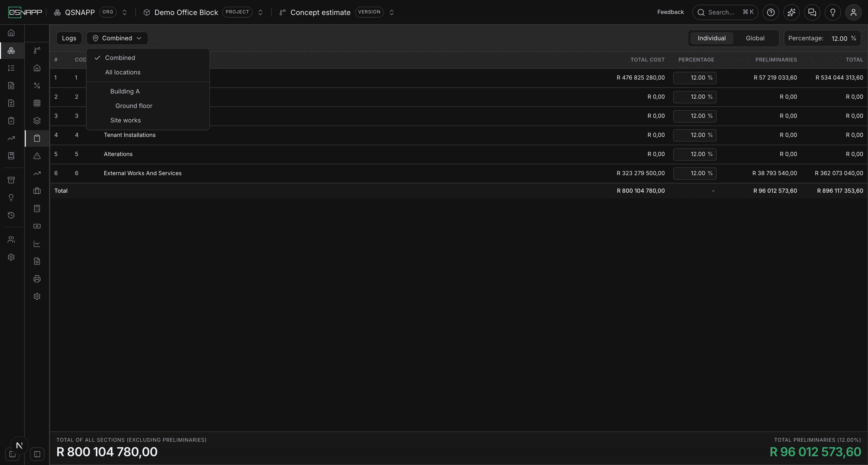The image size is (868, 465).
Task: Open the user profile avatar icon
Action: click(x=854, y=12)
